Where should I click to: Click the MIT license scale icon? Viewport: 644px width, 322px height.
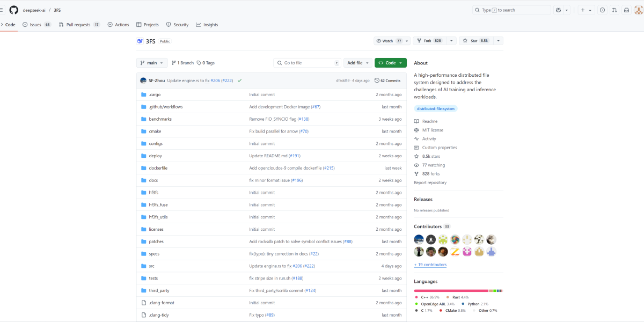pos(416,130)
